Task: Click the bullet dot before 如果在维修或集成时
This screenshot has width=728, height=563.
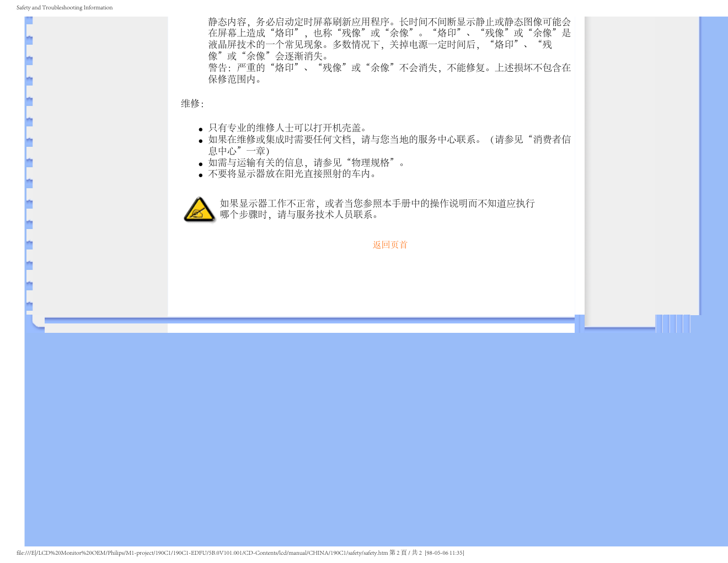Action: point(201,141)
